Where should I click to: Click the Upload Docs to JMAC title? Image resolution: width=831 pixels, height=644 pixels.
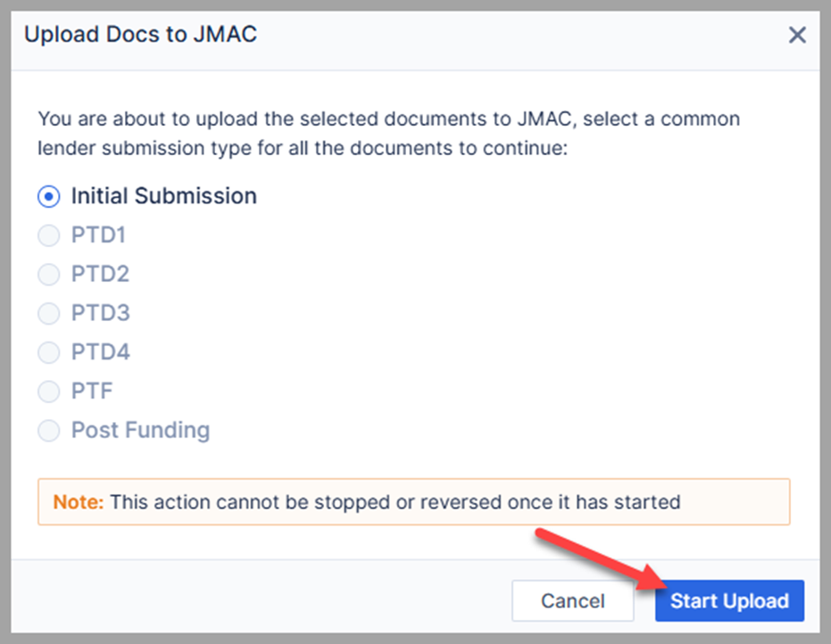140,36
